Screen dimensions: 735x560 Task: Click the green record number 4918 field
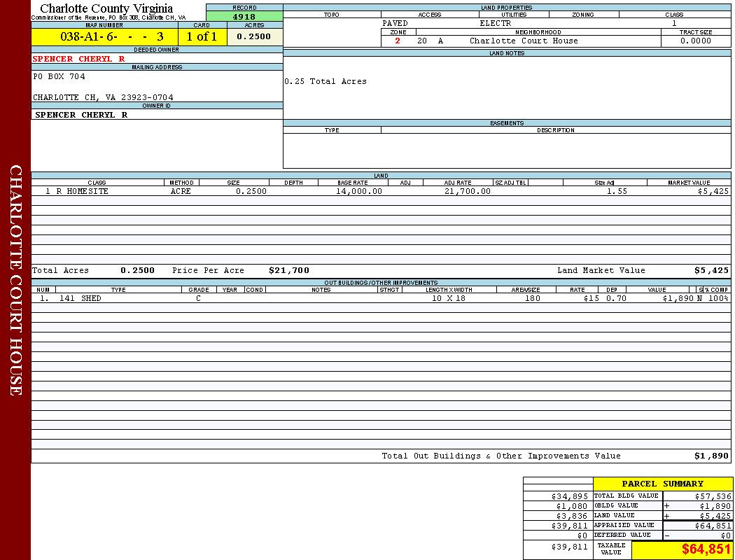(244, 17)
